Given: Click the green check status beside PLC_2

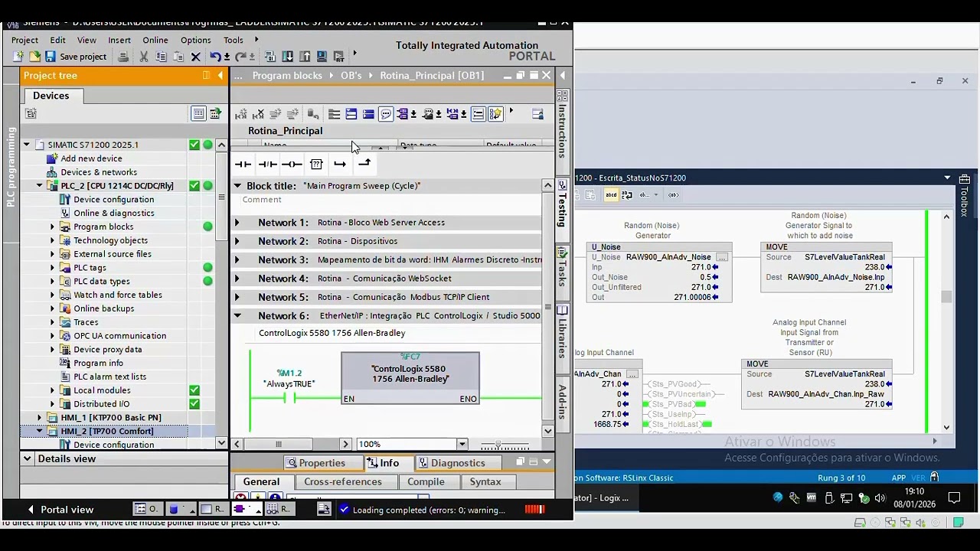Looking at the screenshot, I should 194,185.
